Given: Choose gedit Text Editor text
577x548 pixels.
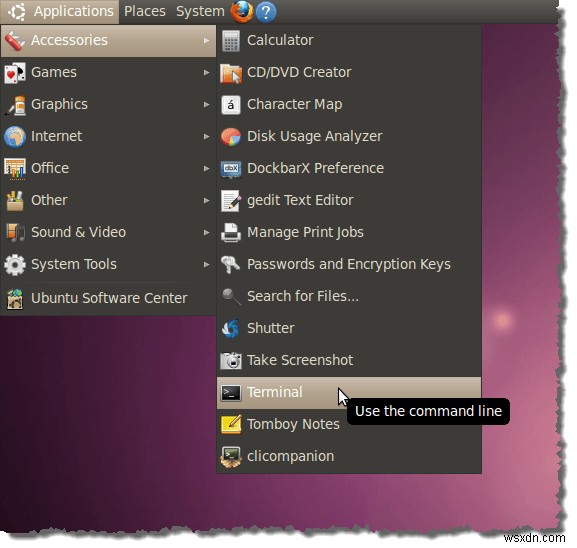Looking at the screenshot, I should [x=300, y=201].
